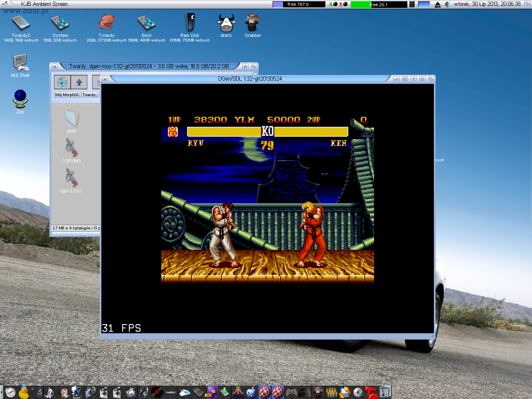This screenshot has width=532, height=399.
Task: Launch the orange audio waveform dock icon
Action: click(x=331, y=392)
